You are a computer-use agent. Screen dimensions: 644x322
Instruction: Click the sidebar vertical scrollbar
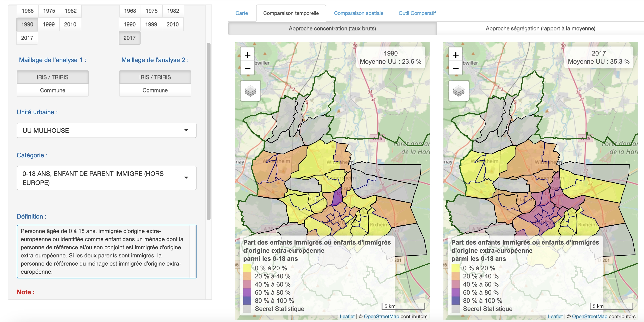208,131
